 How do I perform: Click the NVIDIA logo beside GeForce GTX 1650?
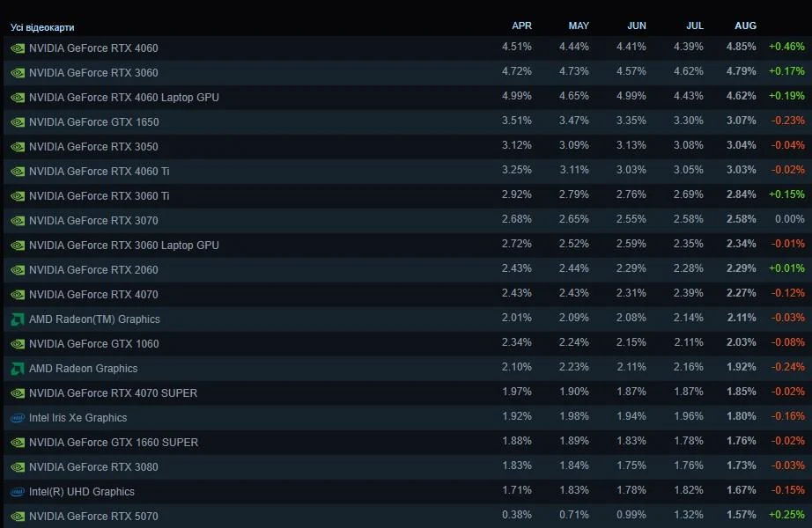click(x=18, y=122)
